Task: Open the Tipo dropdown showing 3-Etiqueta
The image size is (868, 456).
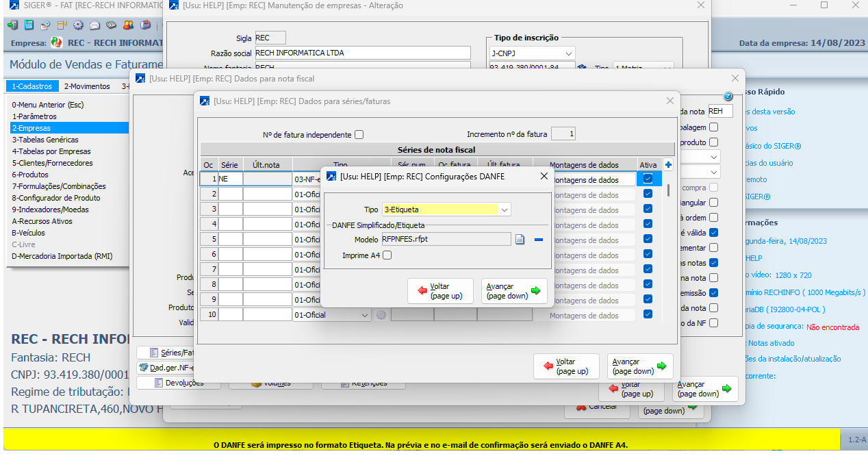Action: [505, 210]
